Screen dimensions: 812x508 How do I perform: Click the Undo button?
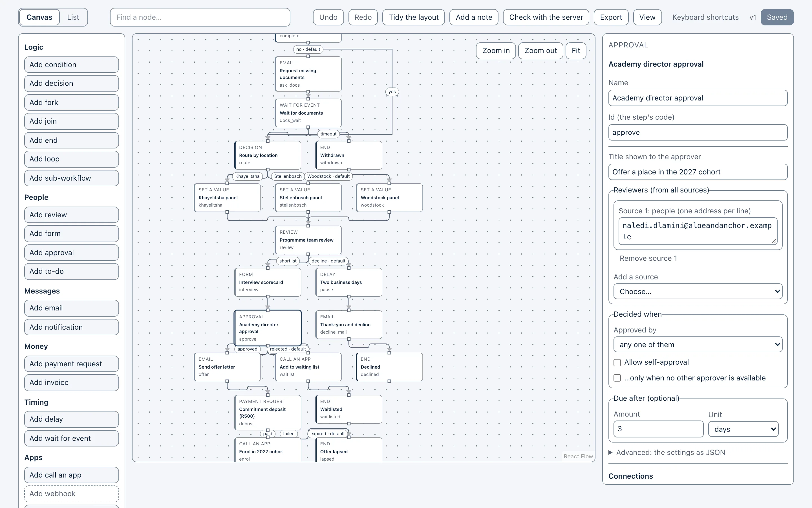[328, 17]
